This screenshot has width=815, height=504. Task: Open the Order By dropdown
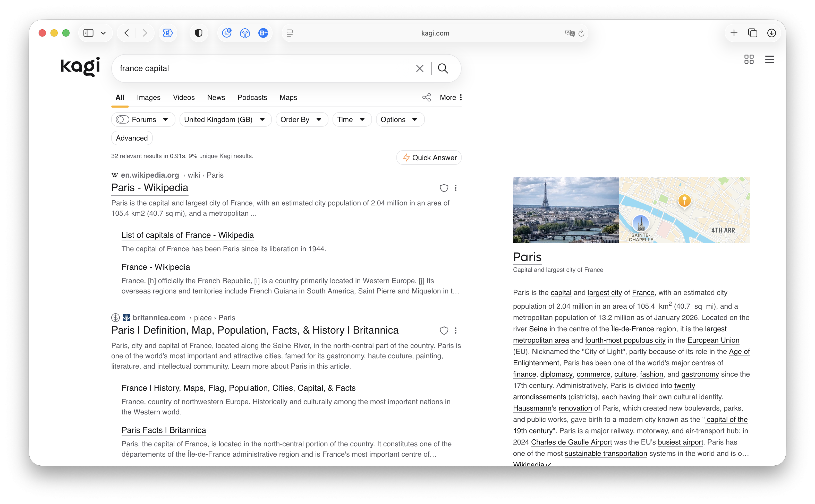pos(302,119)
